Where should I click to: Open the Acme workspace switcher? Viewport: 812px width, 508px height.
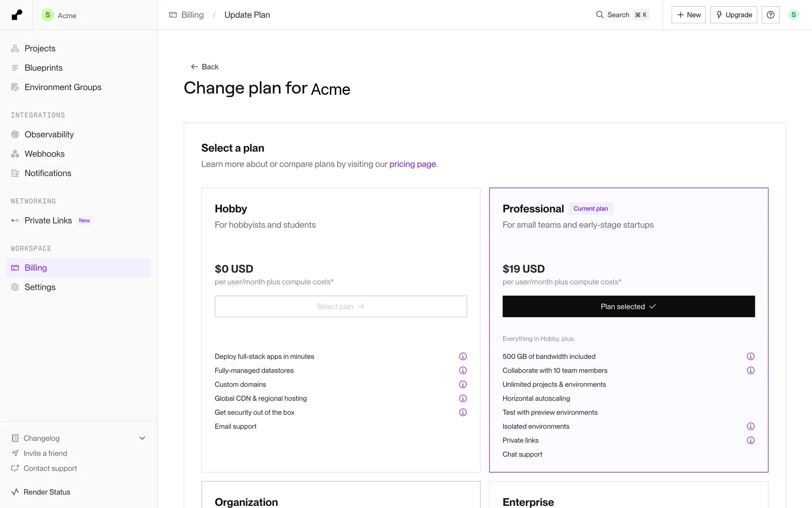tap(59, 15)
